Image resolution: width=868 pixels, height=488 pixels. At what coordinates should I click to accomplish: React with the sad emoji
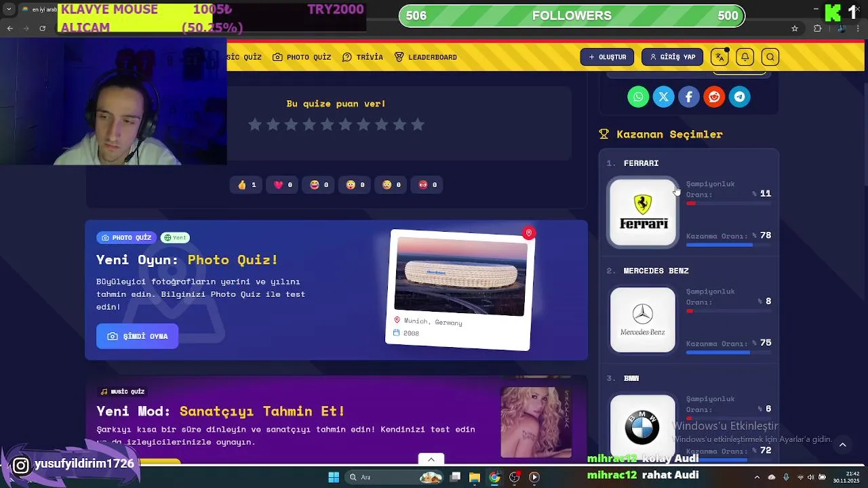[x=391, y=184]
